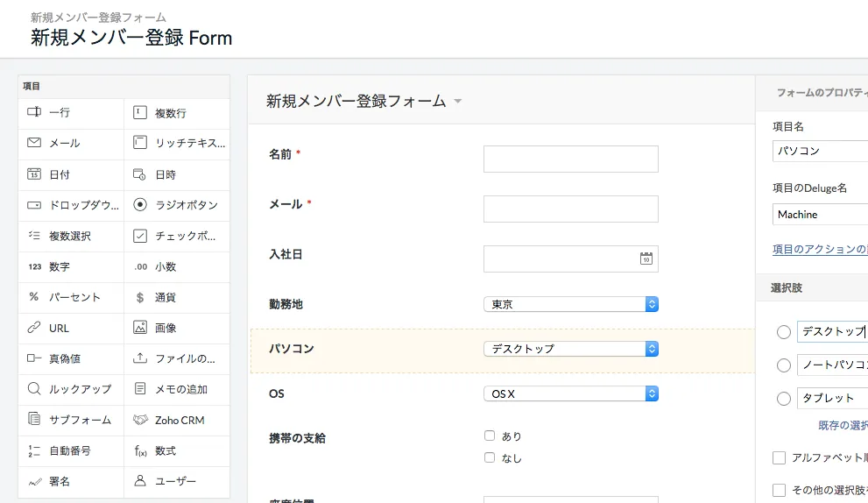Screen dimensions: 868x503
Task: Click the ルックアップ magnifier icon
Action: point(34,389)
